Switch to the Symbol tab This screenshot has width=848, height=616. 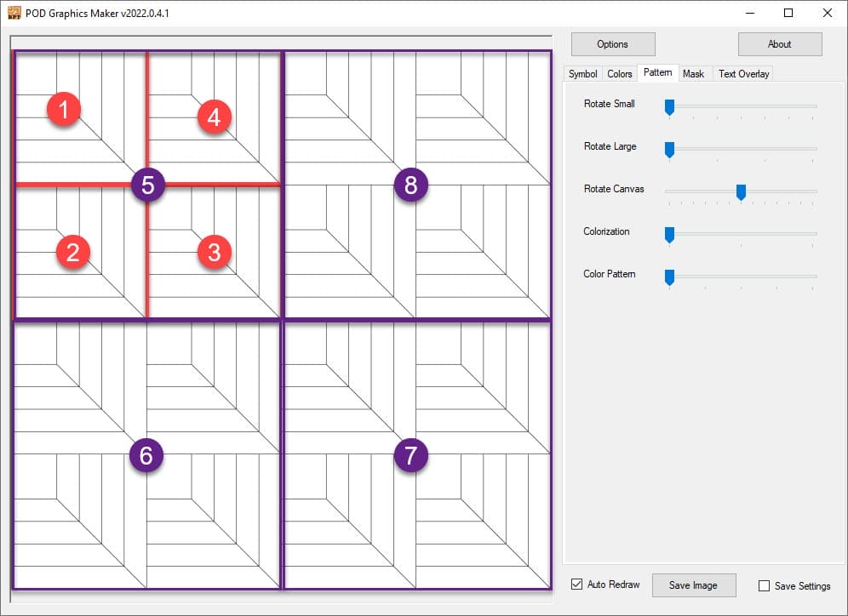582,74
